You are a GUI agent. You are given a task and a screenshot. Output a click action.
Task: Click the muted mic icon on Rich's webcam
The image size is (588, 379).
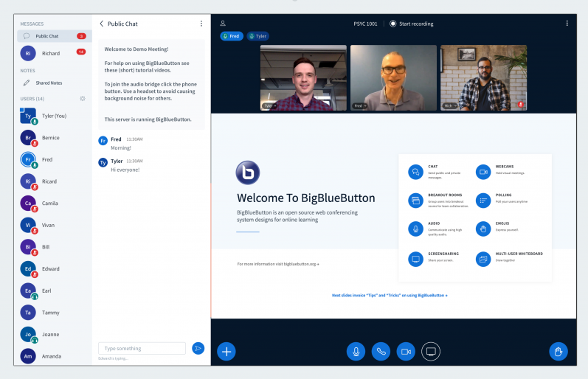coord(521,104)
